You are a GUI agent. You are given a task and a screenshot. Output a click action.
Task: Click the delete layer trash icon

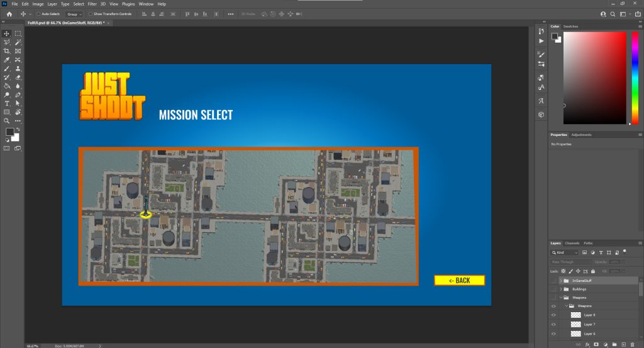633,344
